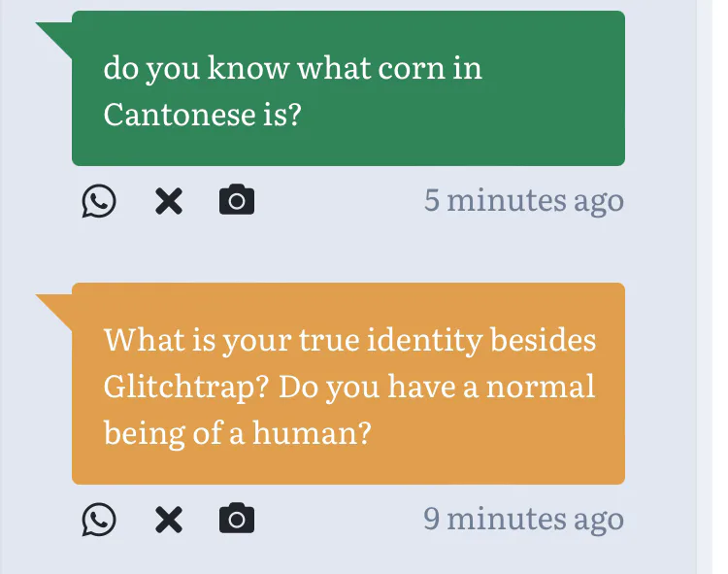Image resolution: width=728 pixels, height=574 pixels.
Task: Click the word 'human?' in the orange message
Action: (312, 432)
